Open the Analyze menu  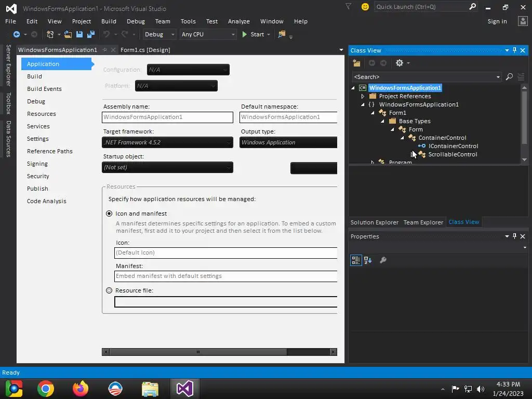tap(239, 21)
